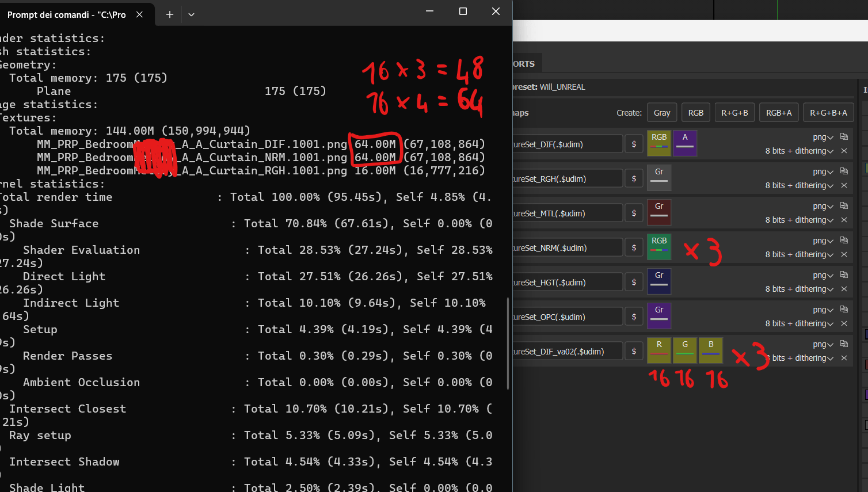This screenshot has width=868, height=492.
Task: Open the $ token menu for OPC
Action: click(634, 316)
